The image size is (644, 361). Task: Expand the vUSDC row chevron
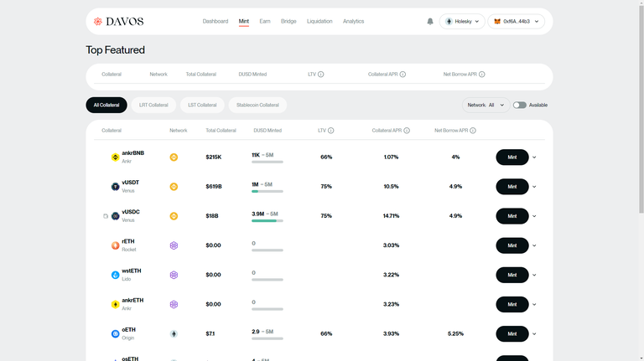534,216
